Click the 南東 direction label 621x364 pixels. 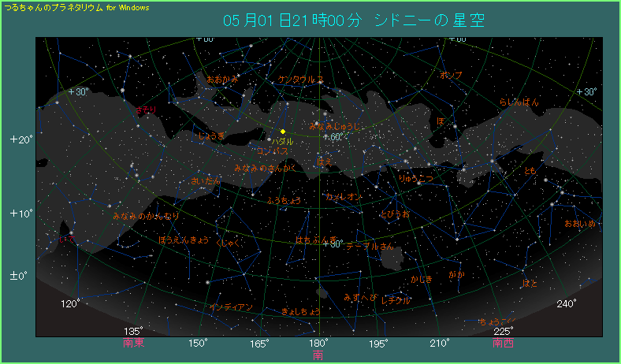pyautogui.click(x=133, y=344)
